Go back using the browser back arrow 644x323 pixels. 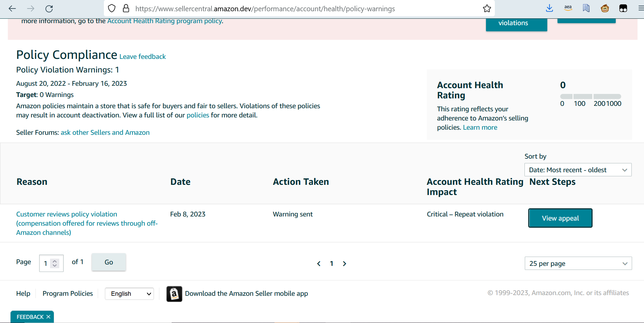coord(12,9)
